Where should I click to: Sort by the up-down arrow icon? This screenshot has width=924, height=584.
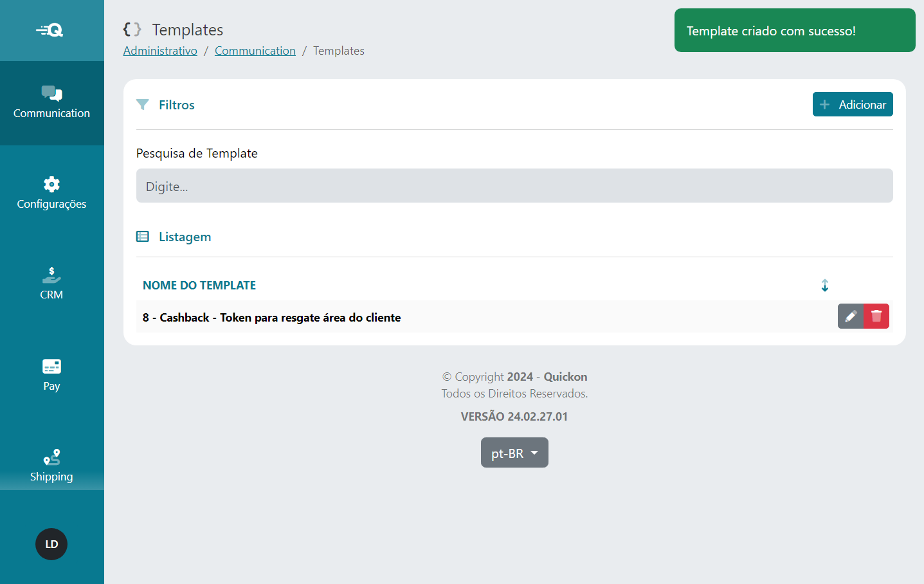825,285
